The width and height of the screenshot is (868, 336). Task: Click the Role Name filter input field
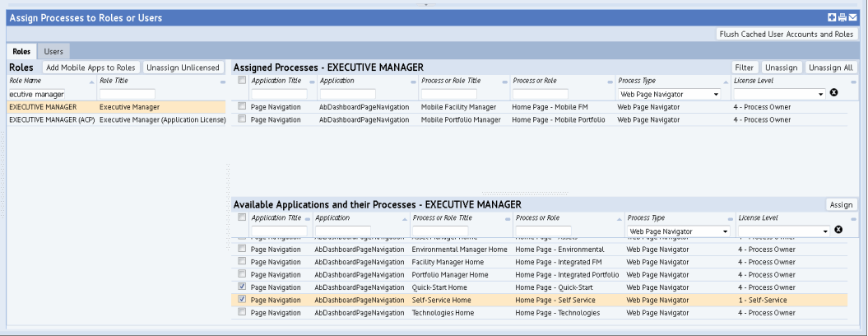coord(36,94)
